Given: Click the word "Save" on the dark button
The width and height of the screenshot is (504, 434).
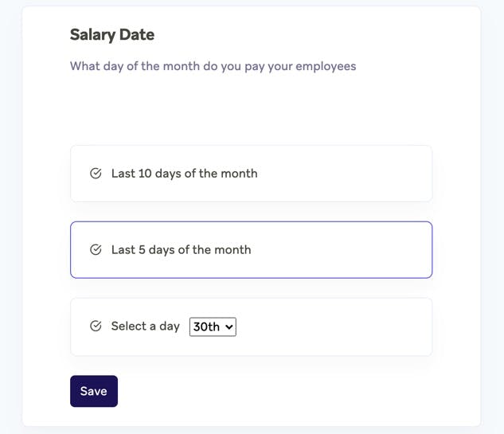Looking at the screenshot, I should (x=93, y=391).
